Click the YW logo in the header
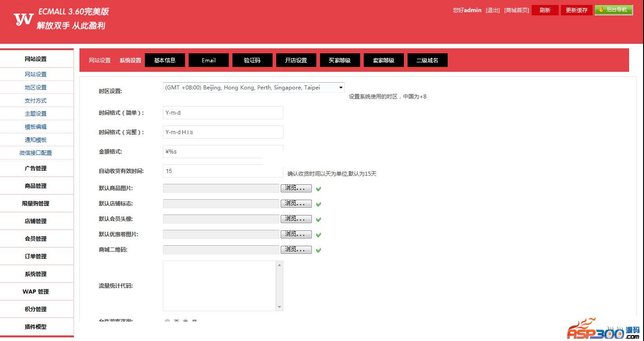Image resolution: width=644 pixels, height=341 pixels. 23,19
